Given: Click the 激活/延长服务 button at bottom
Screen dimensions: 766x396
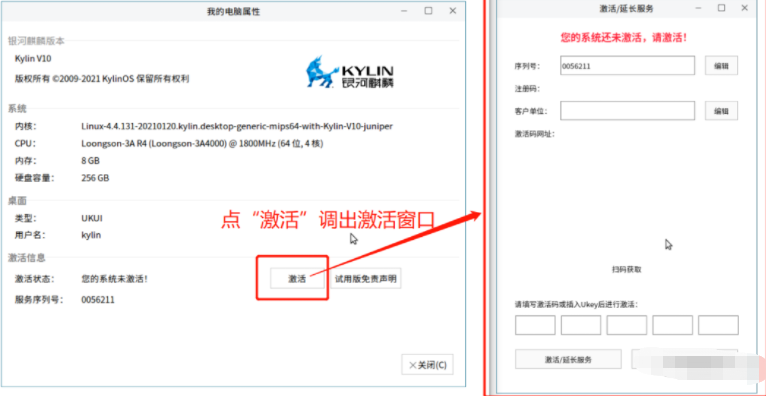Looking at the screenshot, I should pyautogui.click(x=568, y=359).
